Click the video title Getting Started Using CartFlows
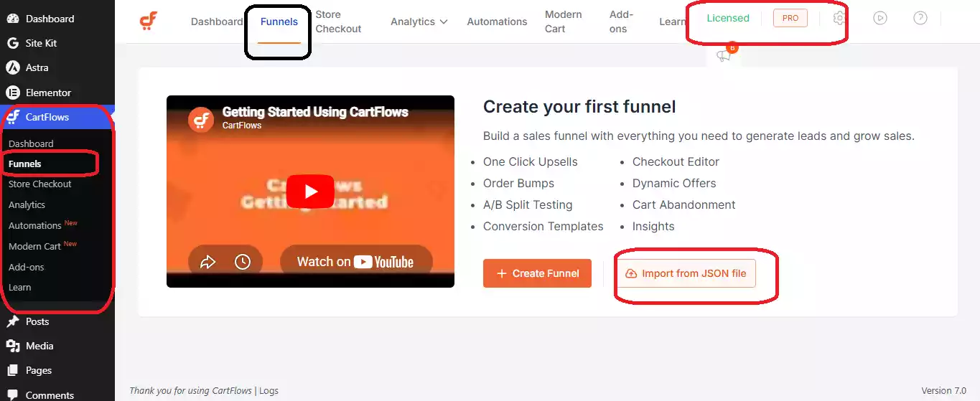The height and width of the screenshot is (401, 980). tap(315, 112)
